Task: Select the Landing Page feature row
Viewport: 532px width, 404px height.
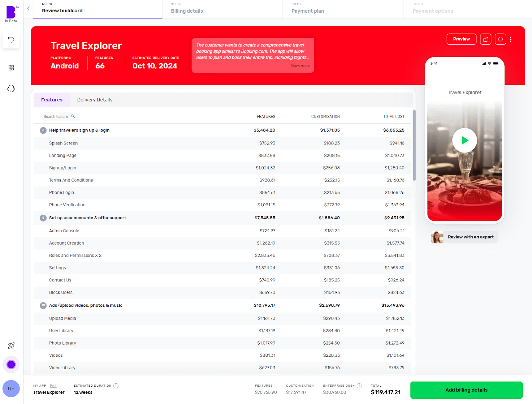Action: tap(222, 155)
